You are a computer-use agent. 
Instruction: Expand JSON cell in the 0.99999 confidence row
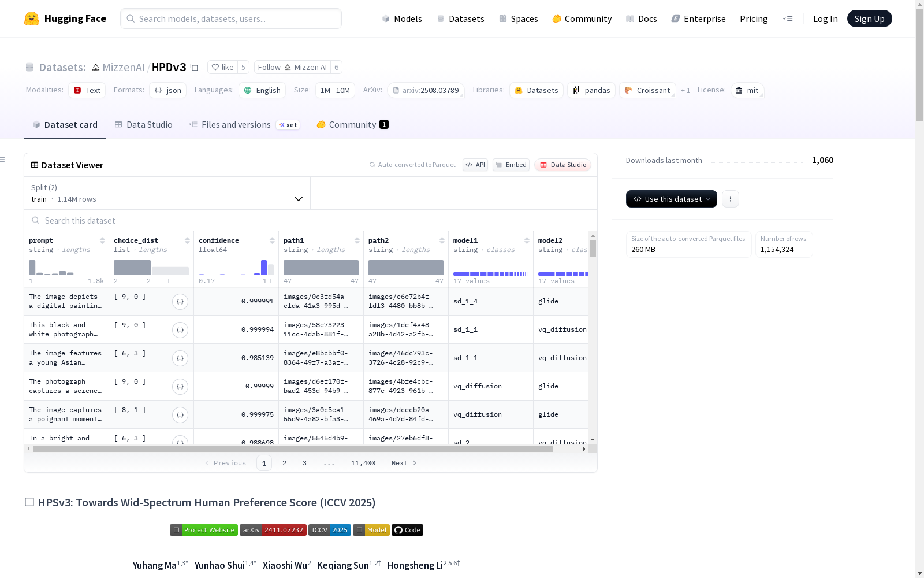point(180,387)
